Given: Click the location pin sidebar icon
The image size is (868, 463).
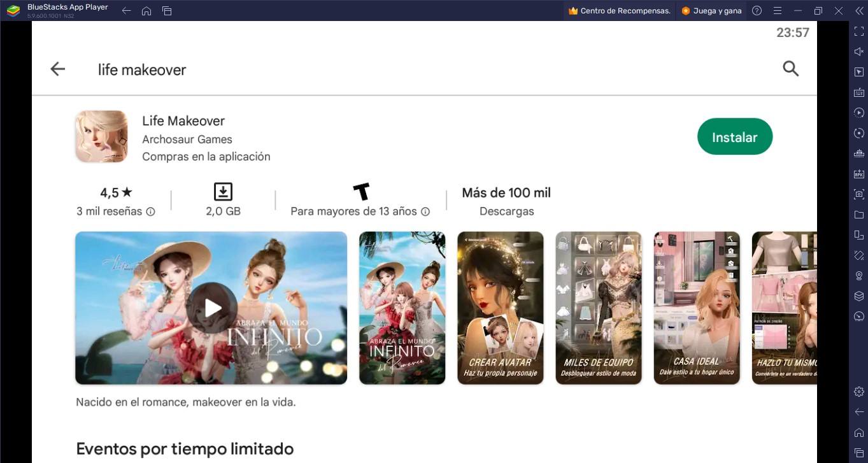Looking at the screenshot, I should point(858,276).
